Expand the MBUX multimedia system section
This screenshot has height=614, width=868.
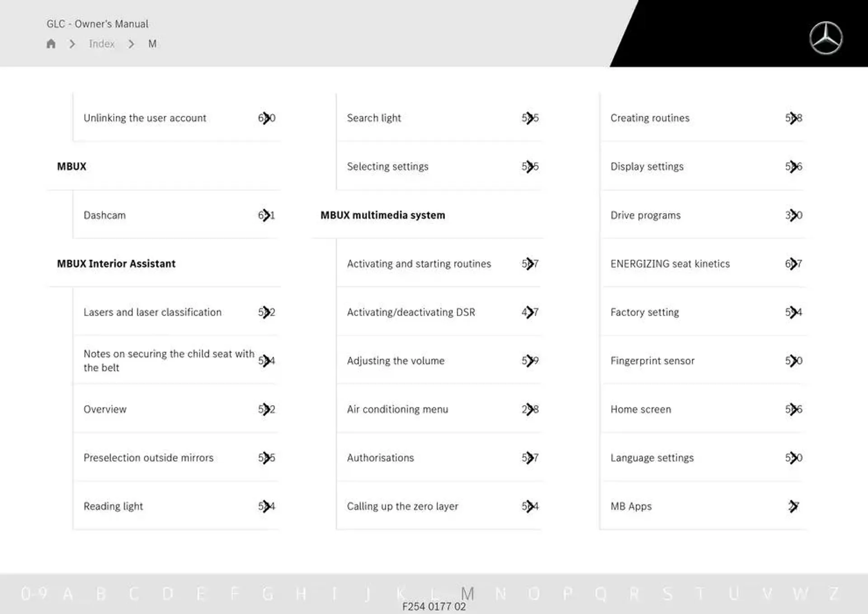[x=382, y=215]
